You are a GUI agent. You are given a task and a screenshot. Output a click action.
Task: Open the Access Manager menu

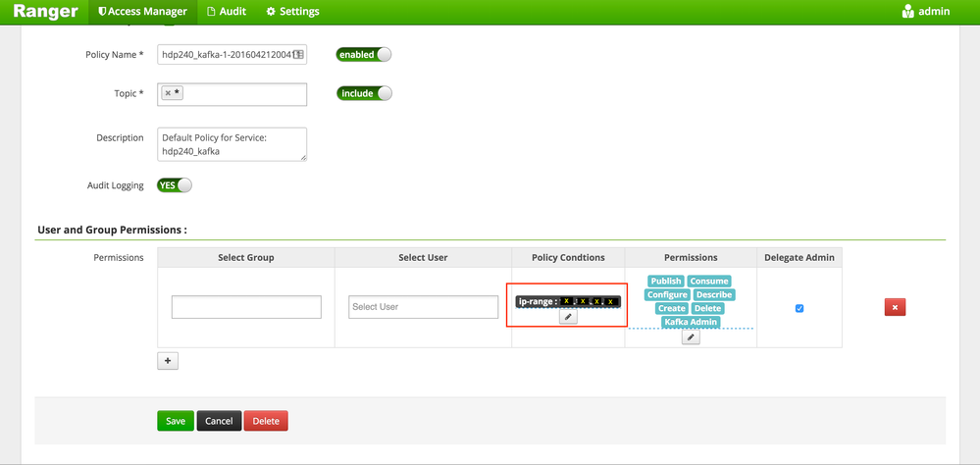click(x=143, y=11)
